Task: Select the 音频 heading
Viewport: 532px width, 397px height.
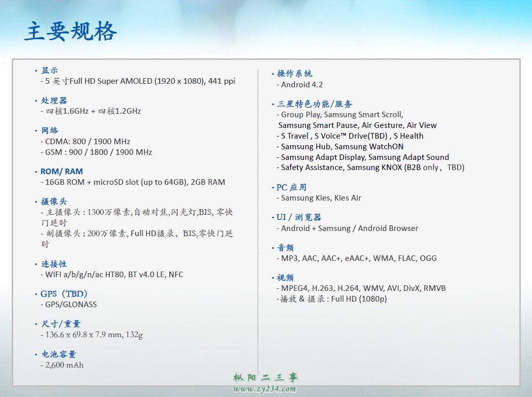Action: tap(285, 248)
